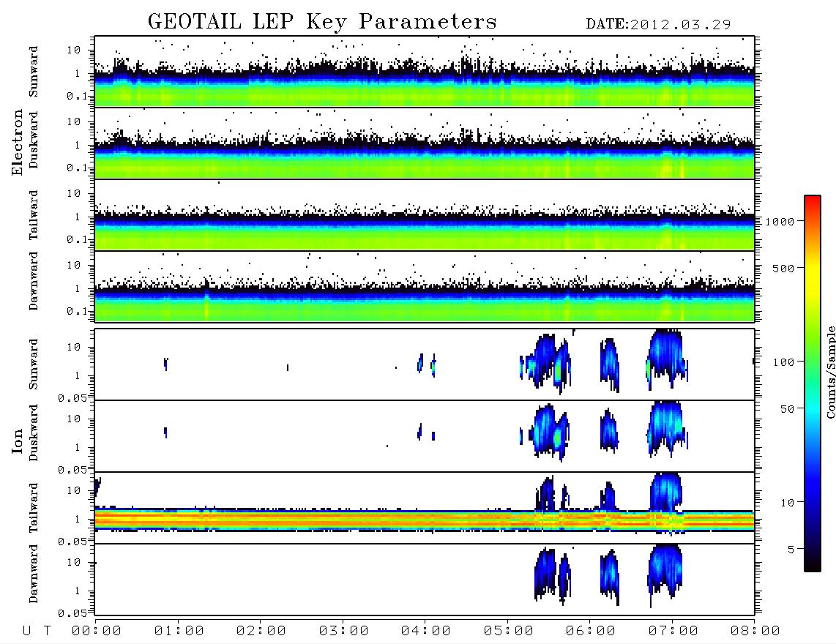Click the 01:00 time tick label
This screenshot has height=644, width=836.
[x=179, y=632]
